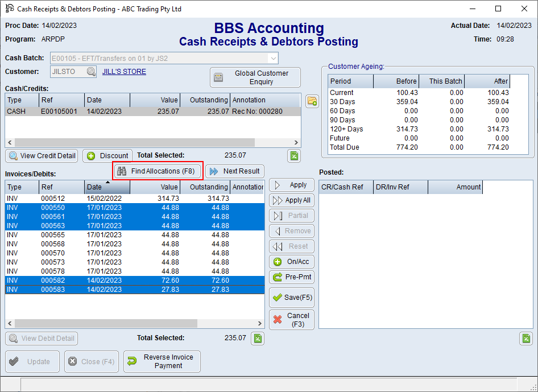Click the Pre-Pmt button

292,277
